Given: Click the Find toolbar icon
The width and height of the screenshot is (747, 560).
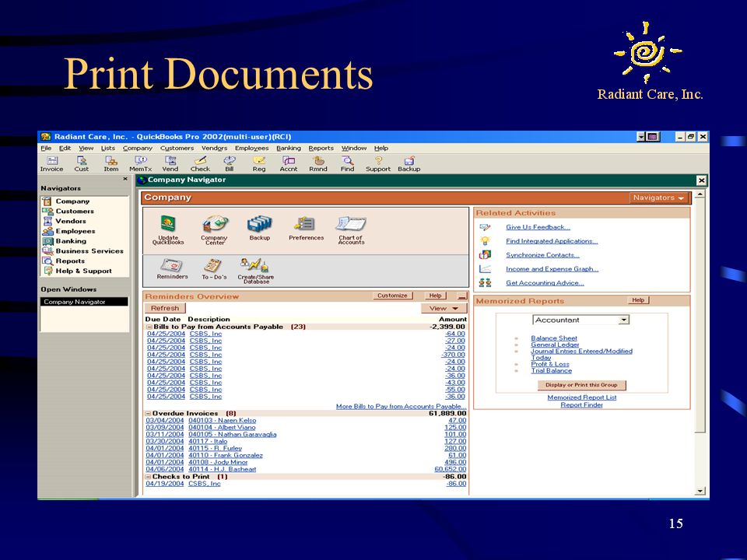Looking at the screenshot, I should click(347, 164).
